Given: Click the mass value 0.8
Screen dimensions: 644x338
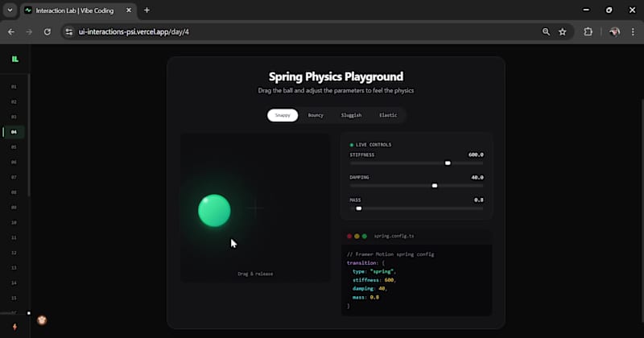Looking at the screenshot, I should pos(478,200).
